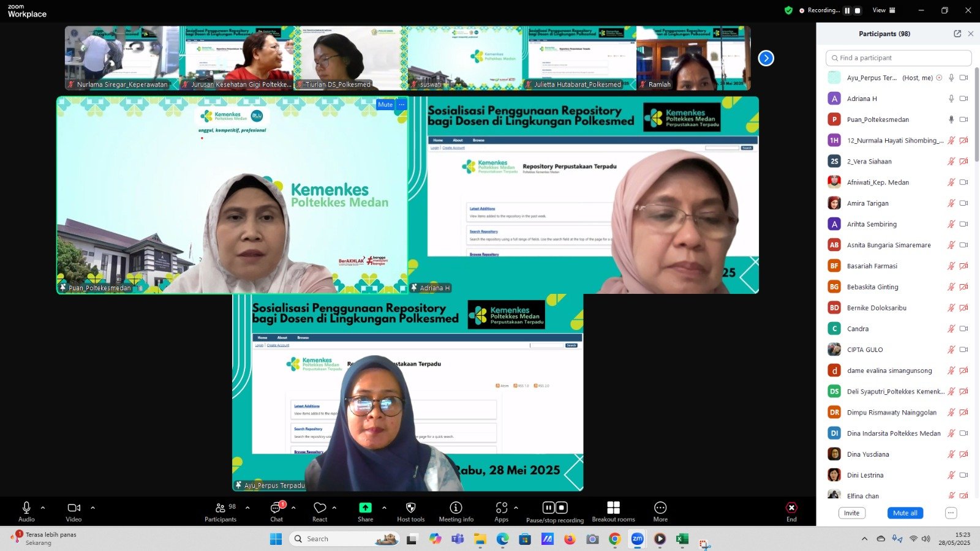Toggle Adriana H camera in participant list
Viewport: 980px width, 551px height.
[963, 99]
